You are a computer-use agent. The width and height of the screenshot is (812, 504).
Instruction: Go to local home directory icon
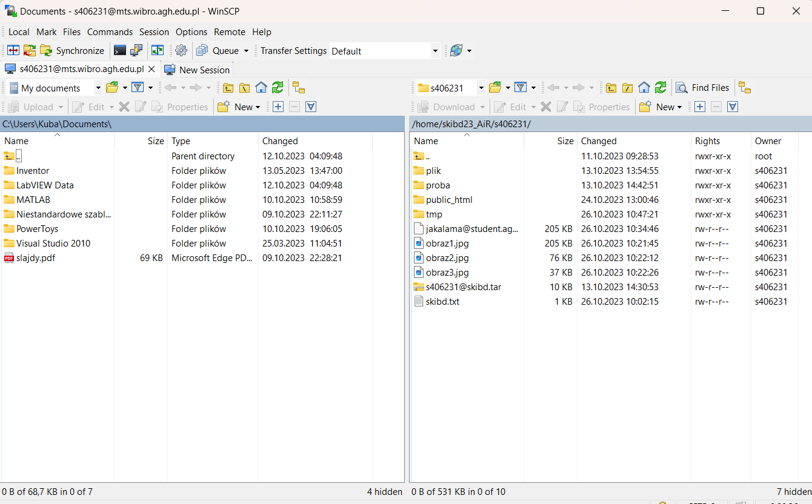[261, 88]
